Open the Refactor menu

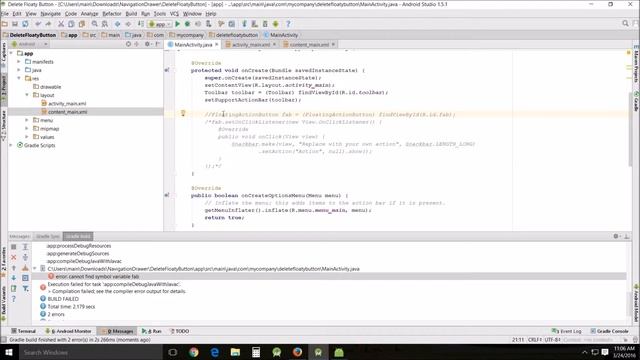click(112, 13)
